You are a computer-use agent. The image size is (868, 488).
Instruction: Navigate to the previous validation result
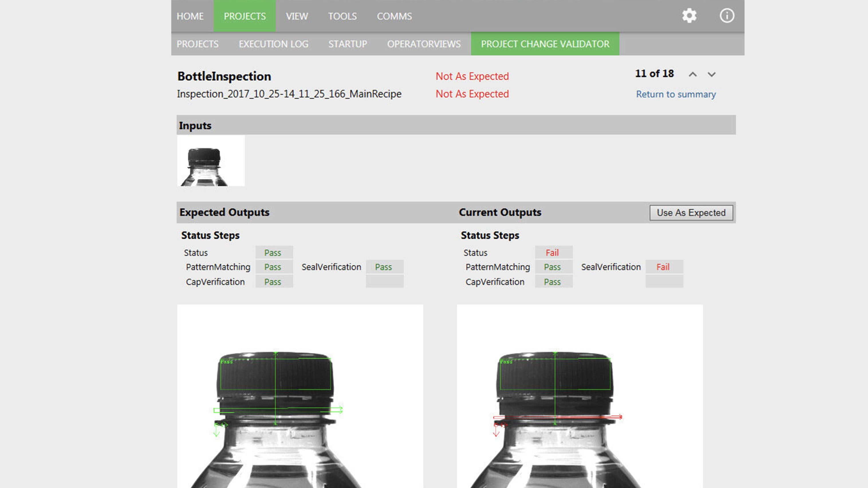click(693, 75)
